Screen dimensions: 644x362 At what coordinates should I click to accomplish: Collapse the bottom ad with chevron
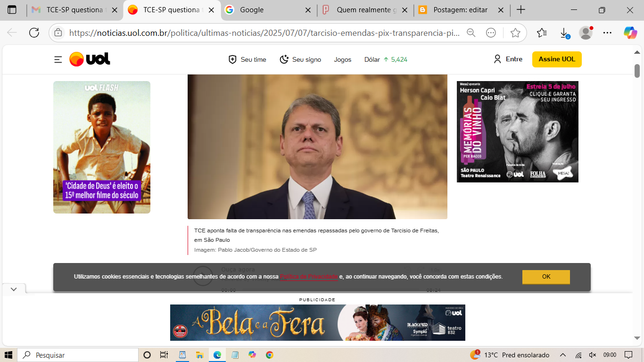14,289
